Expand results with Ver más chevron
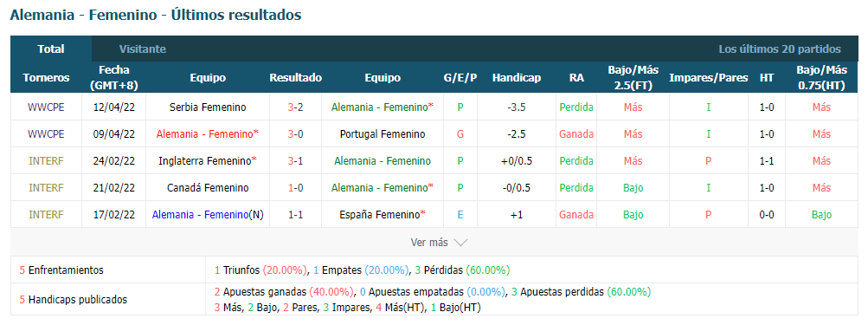 [x=439, y=243]
